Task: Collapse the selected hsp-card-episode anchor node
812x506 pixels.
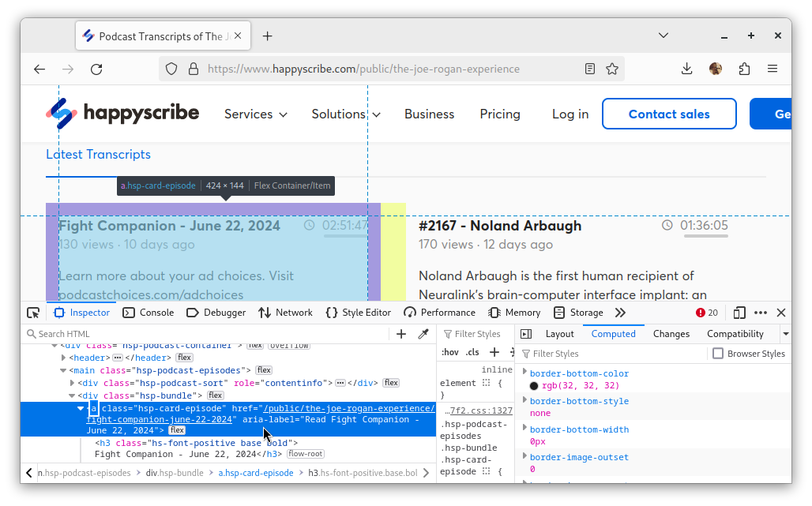Action: click(81, 408)
